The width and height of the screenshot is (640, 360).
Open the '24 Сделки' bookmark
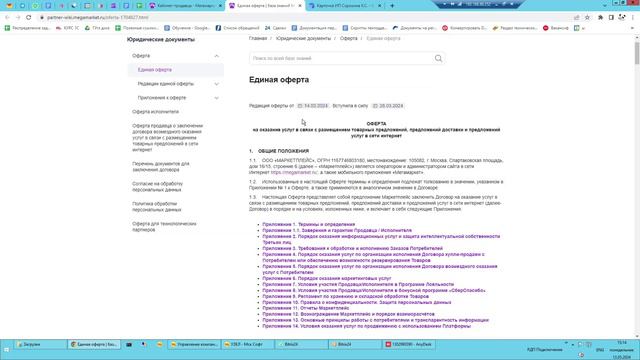[x=276, y=28]
